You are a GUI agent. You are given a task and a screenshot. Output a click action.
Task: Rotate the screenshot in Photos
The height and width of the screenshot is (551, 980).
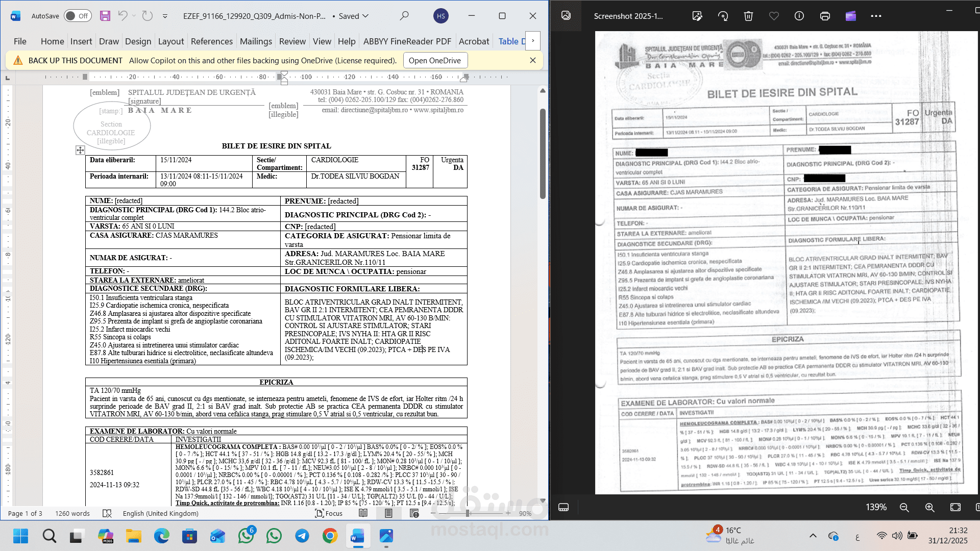723,16
